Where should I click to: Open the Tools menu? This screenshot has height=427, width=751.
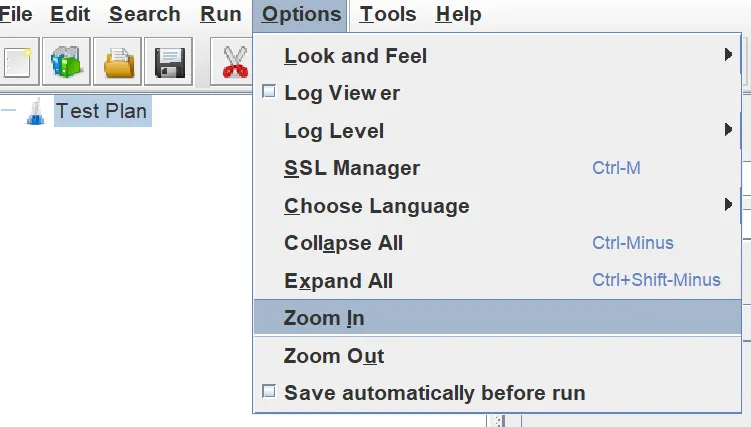pyautogui.click(x=388, y=15)
